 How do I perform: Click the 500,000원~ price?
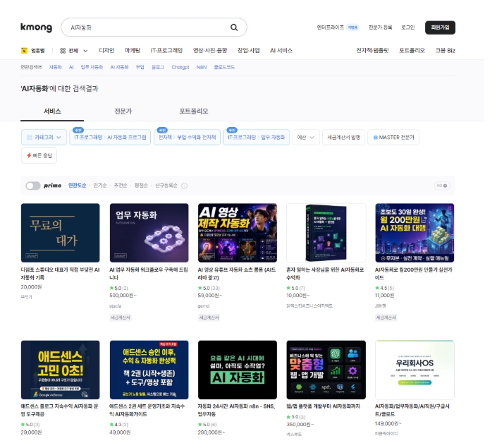(123, 296)
